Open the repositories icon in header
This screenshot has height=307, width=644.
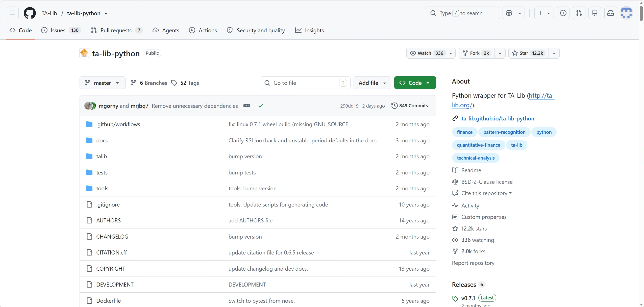(595, 13)
